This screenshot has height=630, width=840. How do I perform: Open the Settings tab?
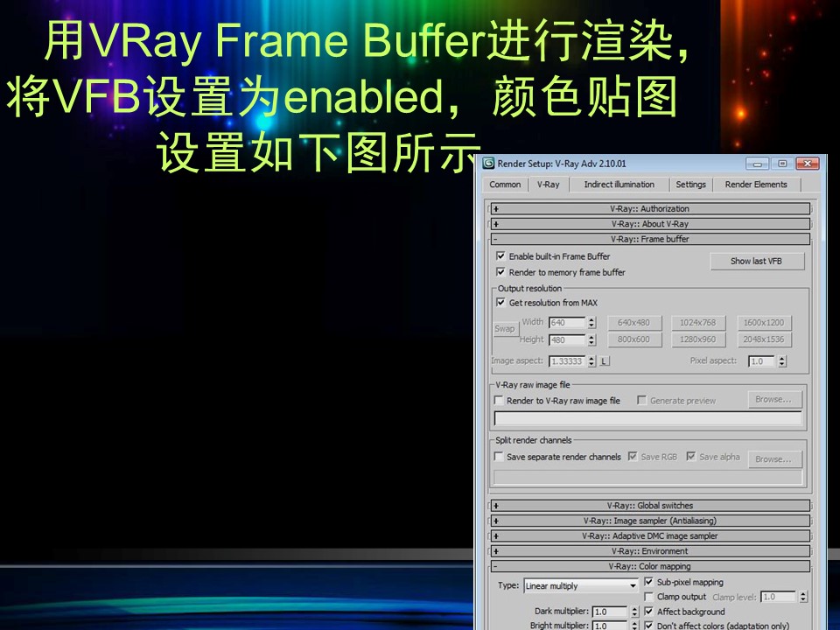690,185
